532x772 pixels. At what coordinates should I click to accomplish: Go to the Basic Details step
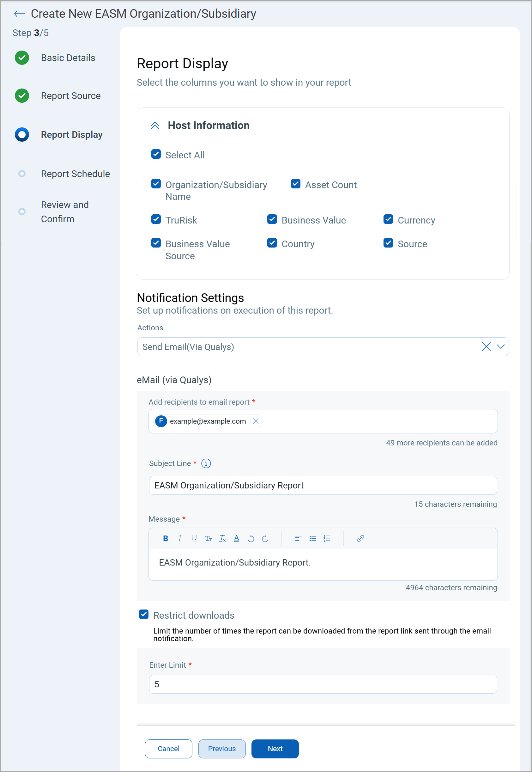click(x=68, y=58)
